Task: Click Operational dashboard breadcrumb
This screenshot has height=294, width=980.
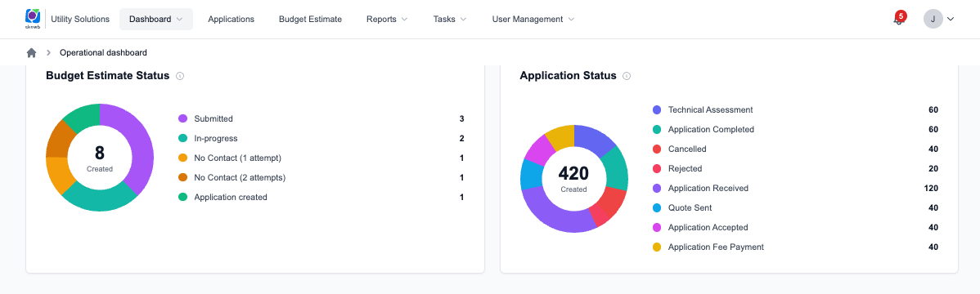Action: pyautogui.click(x=104, y=52)
